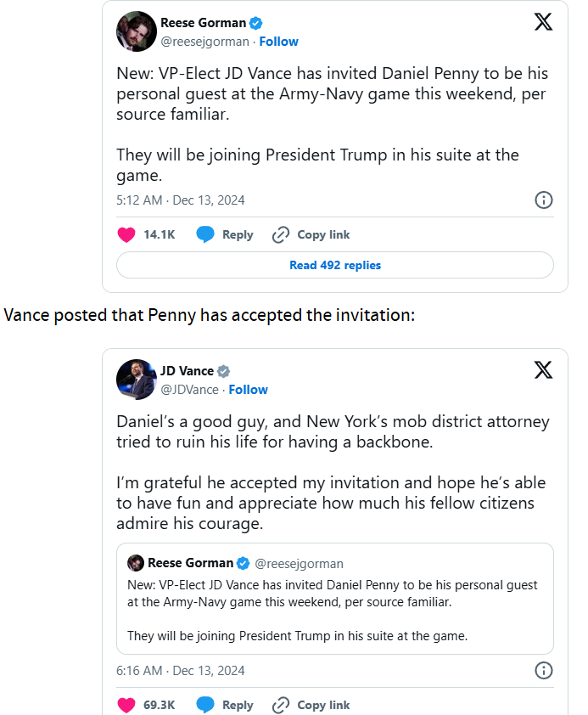Open the Read 492 replies button
This screenshot has width=588, height=715.
coord(335,265)
